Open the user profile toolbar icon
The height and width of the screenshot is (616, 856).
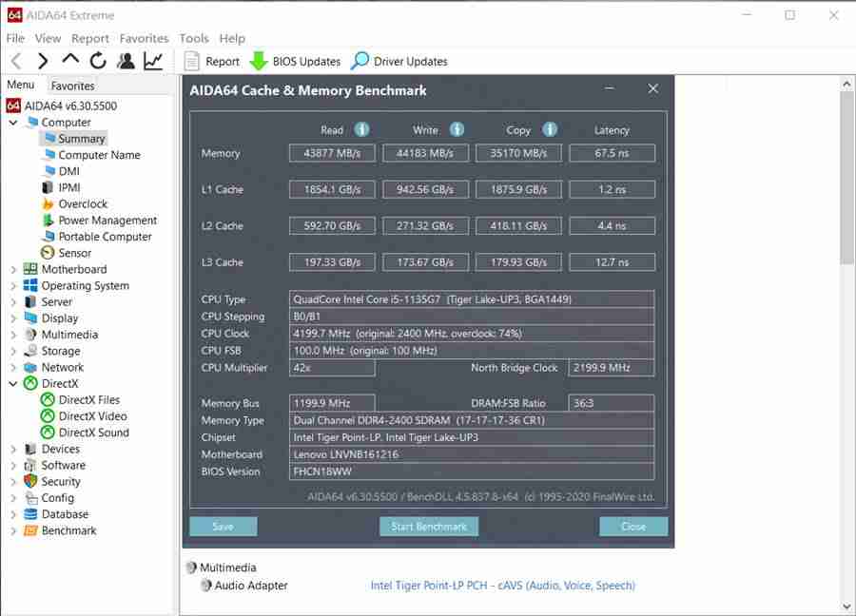click(126, 61)
